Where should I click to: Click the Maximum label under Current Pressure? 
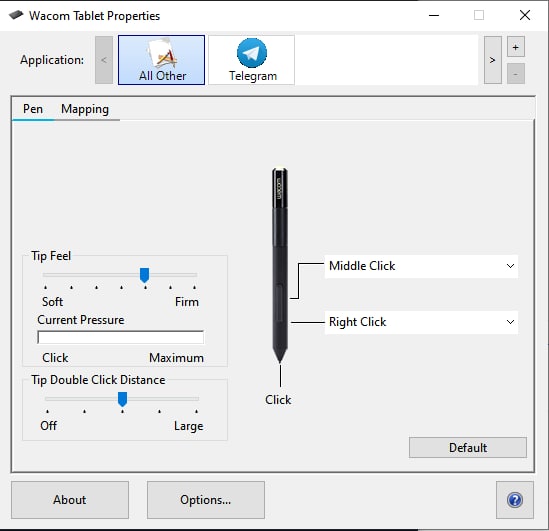176,358
